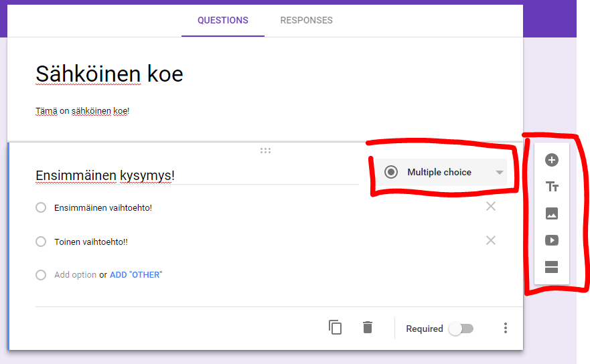Remove the 'Toinen vaihtoehto!!' option
Screen dimensions: 590x364
(x=491, y=240)
